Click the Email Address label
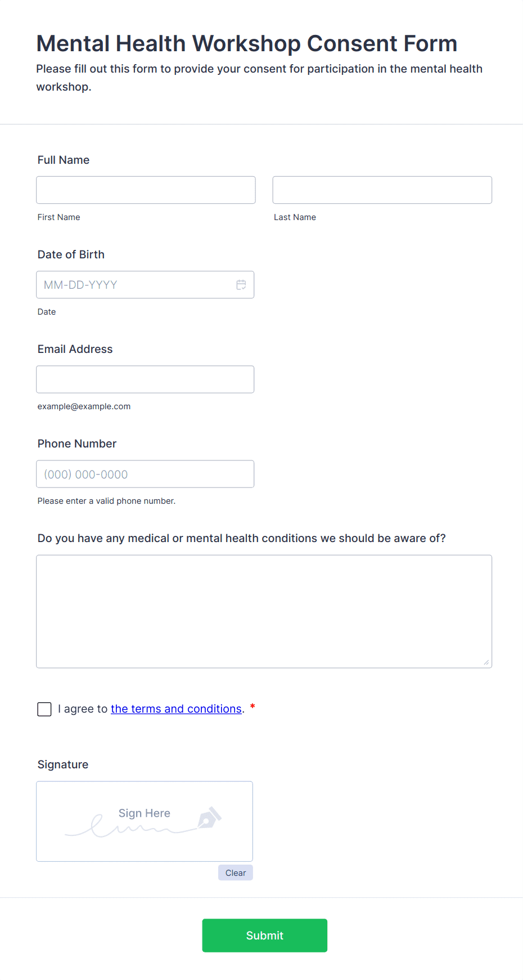 tap(75, 349)
